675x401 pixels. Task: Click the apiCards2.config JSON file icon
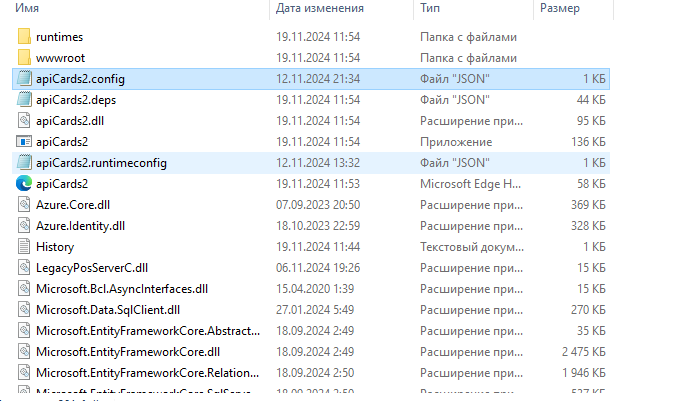coord(24,78)
